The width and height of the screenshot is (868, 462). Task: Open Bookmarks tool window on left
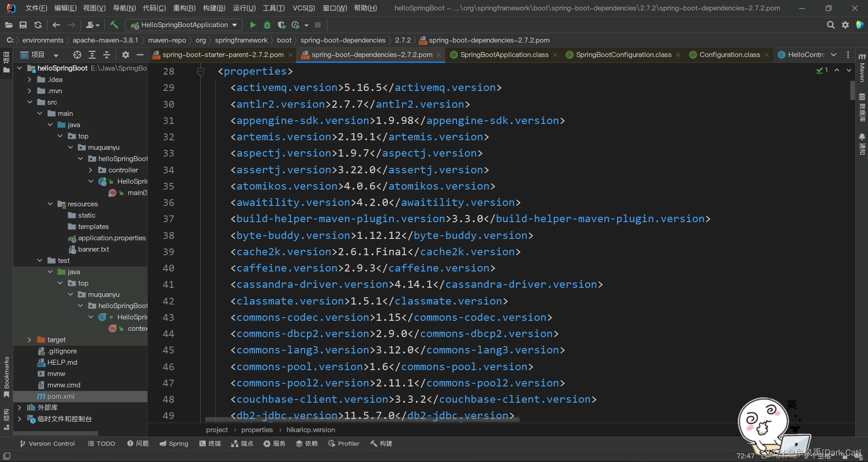click(x=6, y=376)
